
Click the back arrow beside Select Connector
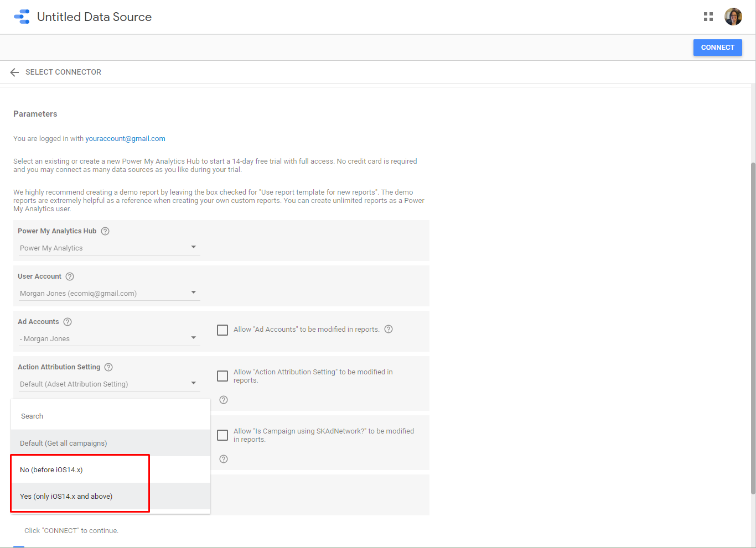coord(14,72)
